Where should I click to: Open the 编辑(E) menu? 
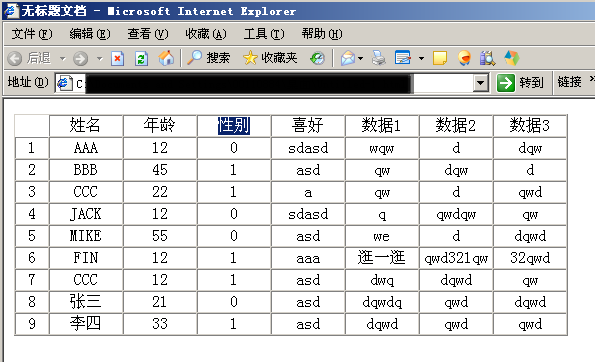click(90, 34)
